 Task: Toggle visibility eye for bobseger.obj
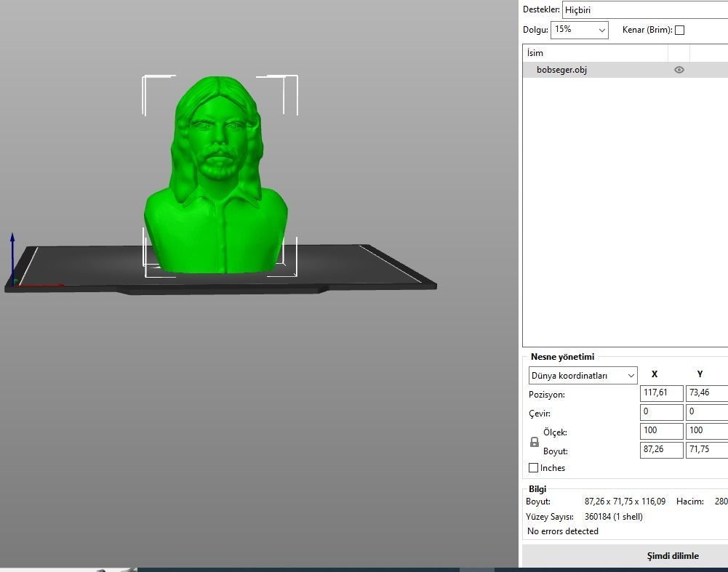[x=679, y=70]
